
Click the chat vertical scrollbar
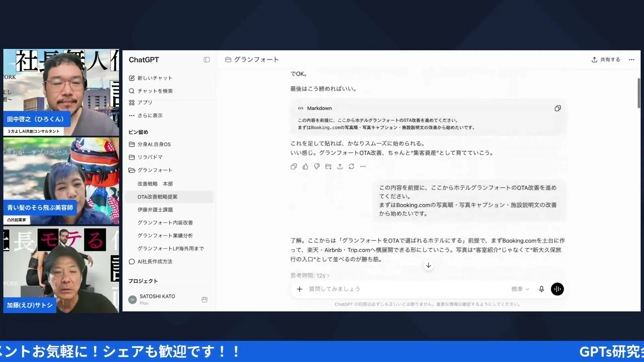pos(639,93)
